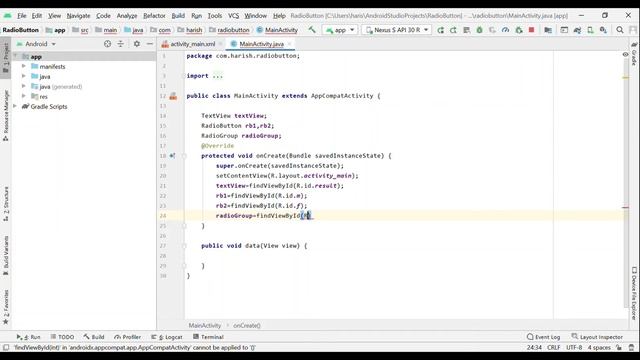Click the Sync Project with Gradle Files icon

pos(577,30)
